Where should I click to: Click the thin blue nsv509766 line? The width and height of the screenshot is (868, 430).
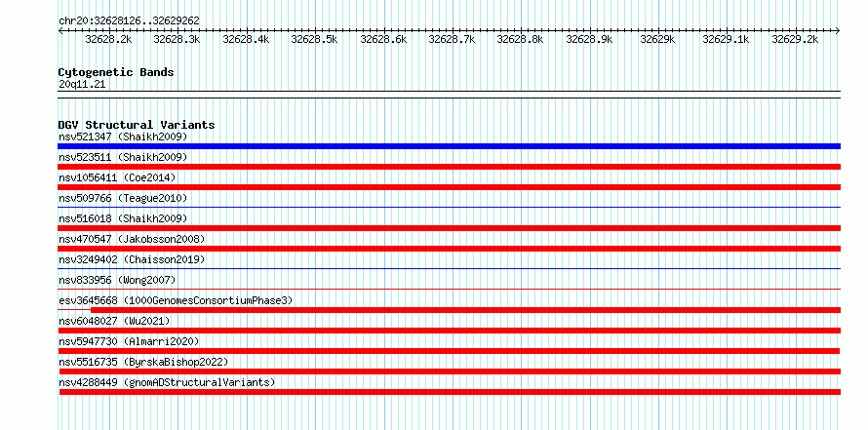coord(449,207)
